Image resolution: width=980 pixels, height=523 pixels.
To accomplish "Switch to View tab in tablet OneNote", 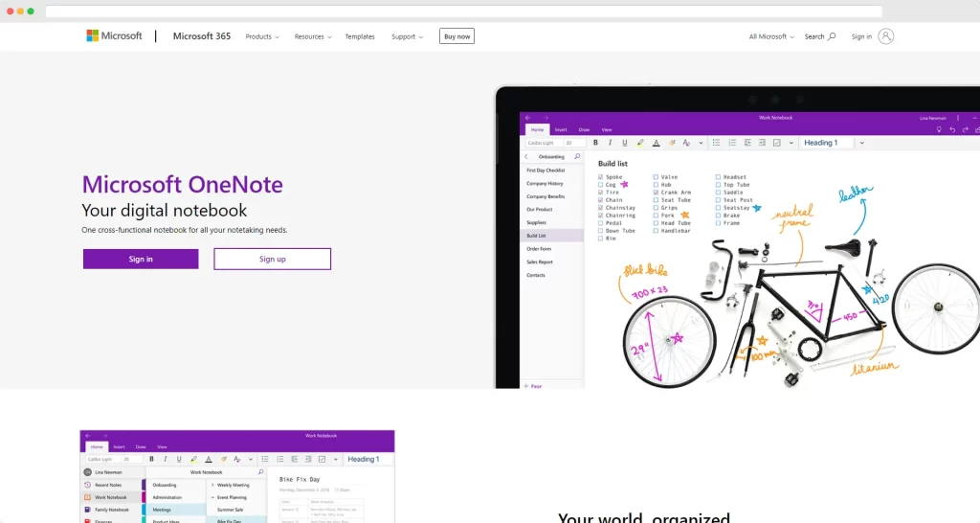I will click(x=607, y=129).
